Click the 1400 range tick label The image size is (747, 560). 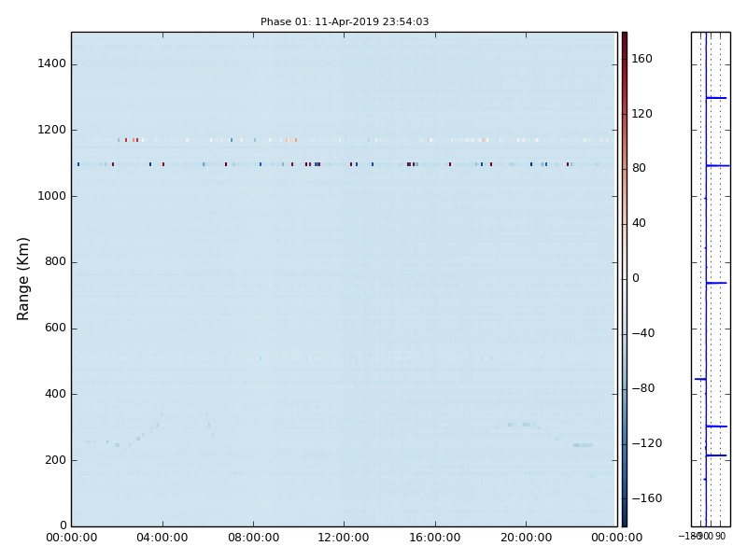pos(52,63)
